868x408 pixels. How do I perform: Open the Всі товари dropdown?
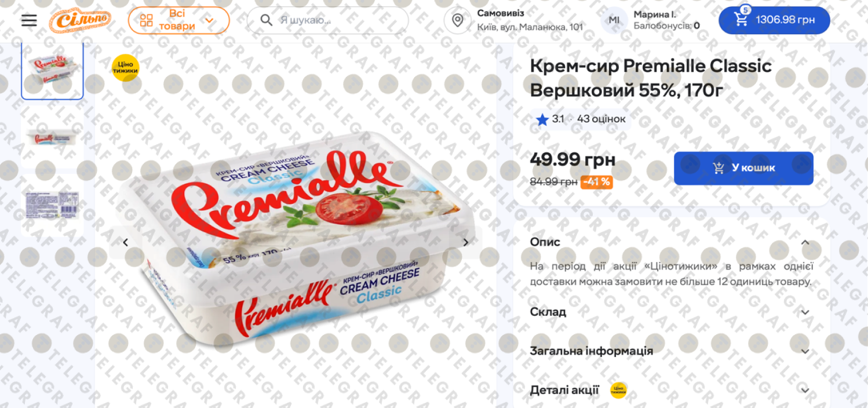tap(178, 20)
